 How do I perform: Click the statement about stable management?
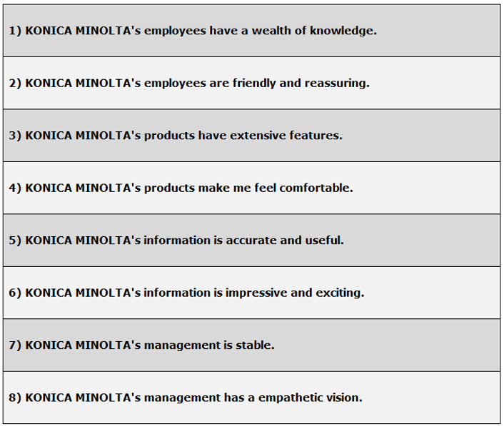tap(141, 345)
